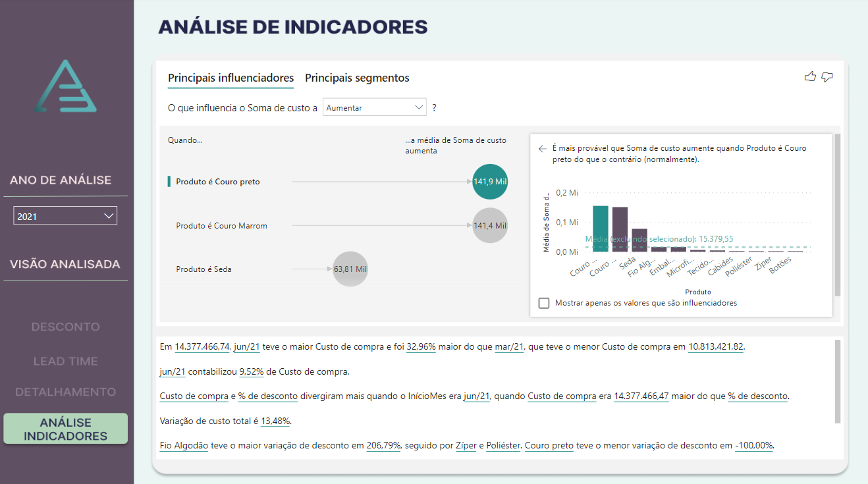Click the thumbs down icon

point(827,77)
